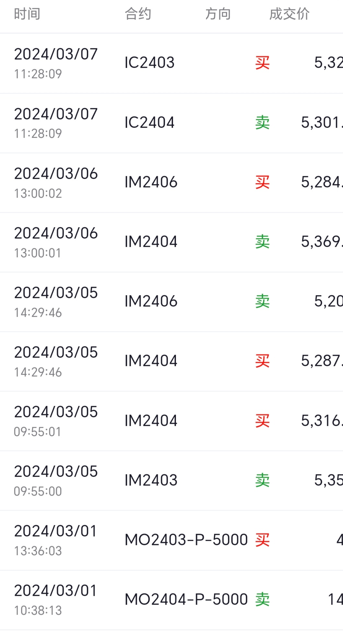Viewport: 343px width, 644px height.
Task: Click the 卖 label beside MO2404-P-5000
Action: (x=262, y=600)
